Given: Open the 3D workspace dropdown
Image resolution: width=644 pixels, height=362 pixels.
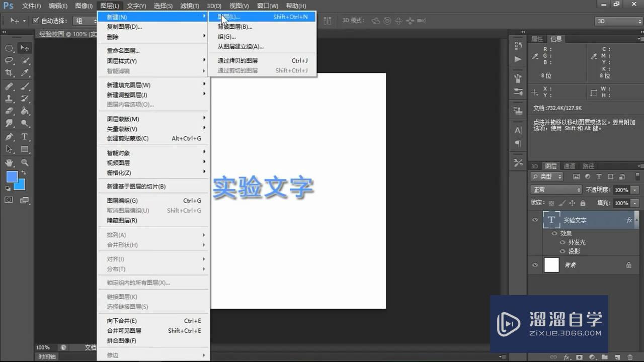Looking at the screenshot, I should pos(618,21).
